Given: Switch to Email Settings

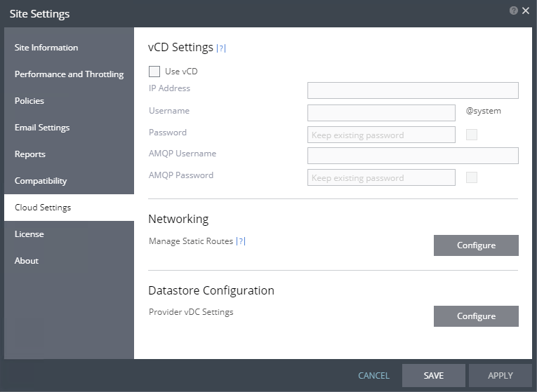Looking at the screenshot, I should (x=69, y=128).
